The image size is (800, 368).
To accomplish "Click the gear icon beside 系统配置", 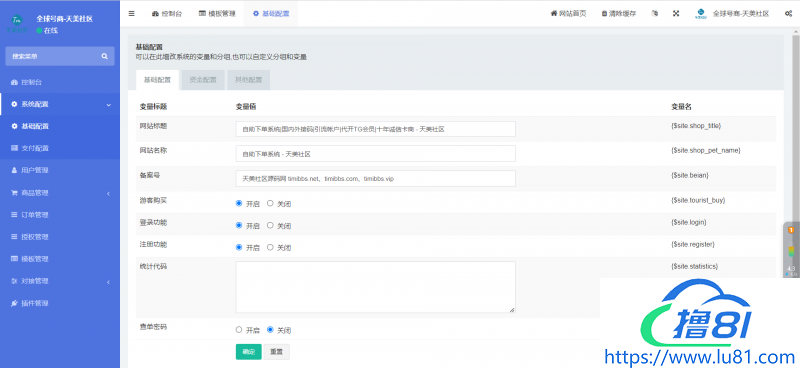I will coord(14,104).
